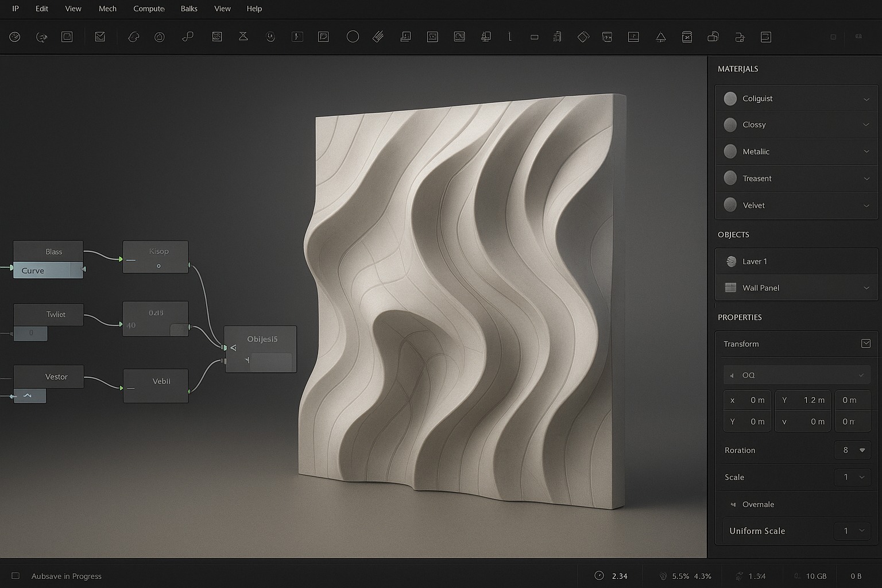This screenshot has width=882, height=588.
Task: Select the Wall Panel object
Action: (x=760, y=288)
